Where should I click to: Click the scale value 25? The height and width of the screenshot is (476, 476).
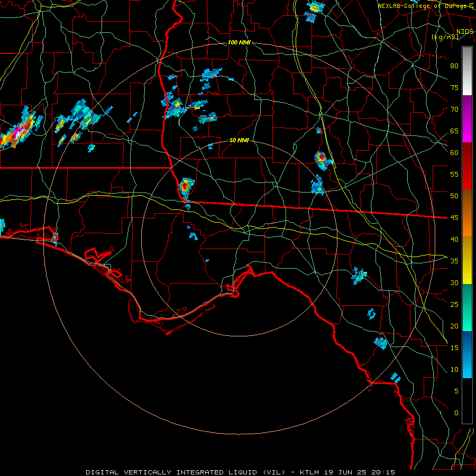[x=454, y=305]
